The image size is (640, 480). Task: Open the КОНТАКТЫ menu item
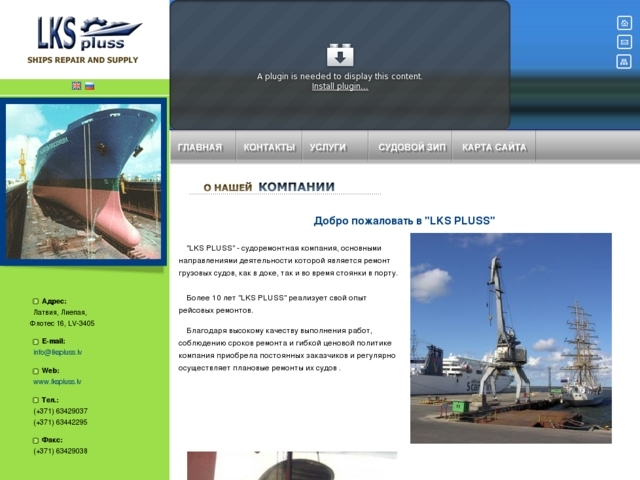269,147
